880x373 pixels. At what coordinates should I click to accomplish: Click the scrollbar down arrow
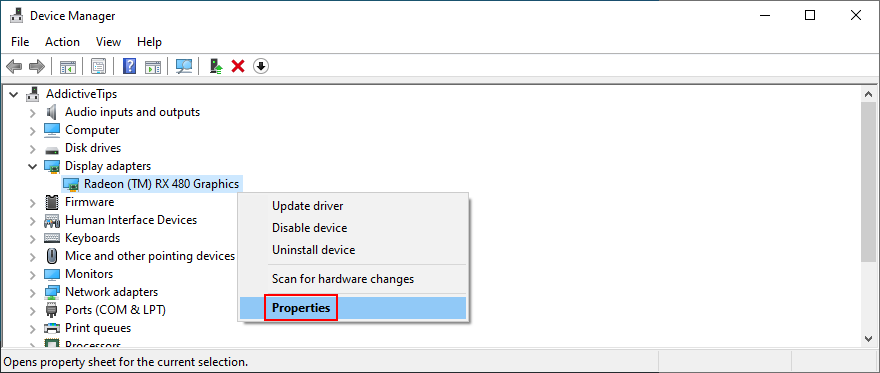tap(868, 339)
